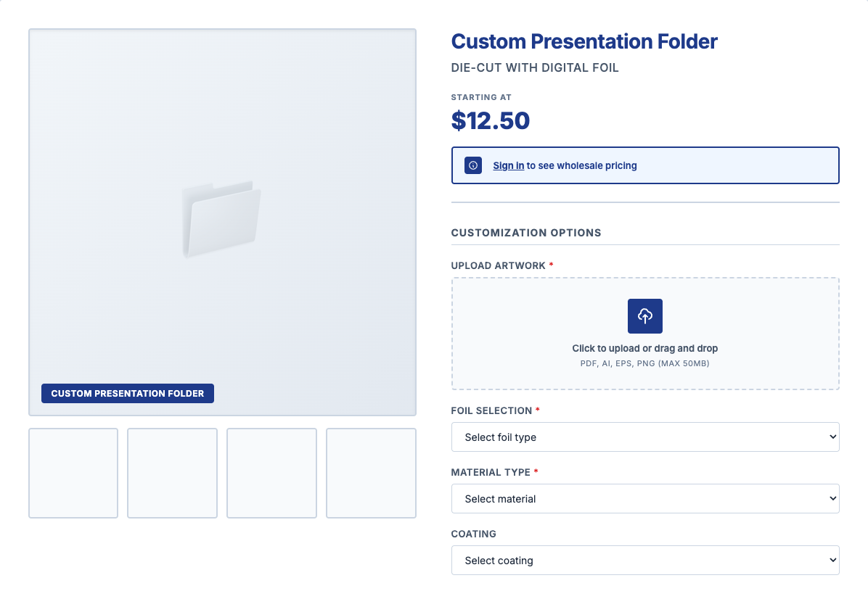Screen dimensions: 868x599
Task: Click the upload artwork drop zone
Action: (x=644, y=334)
